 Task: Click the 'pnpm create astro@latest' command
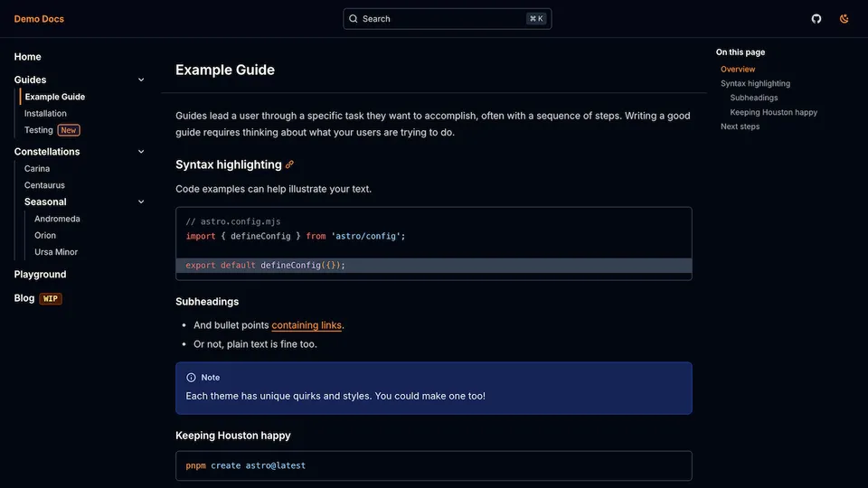(246, 466)
